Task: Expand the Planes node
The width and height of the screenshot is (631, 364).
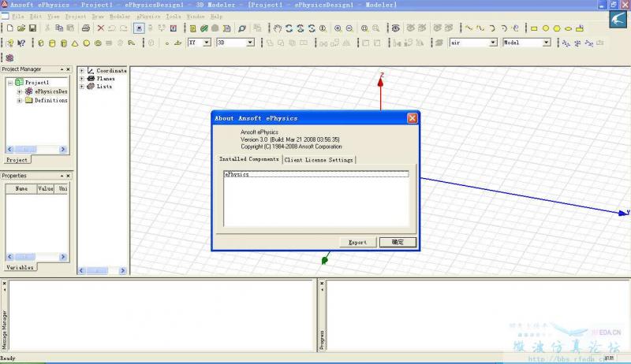Action: point(82,79)
